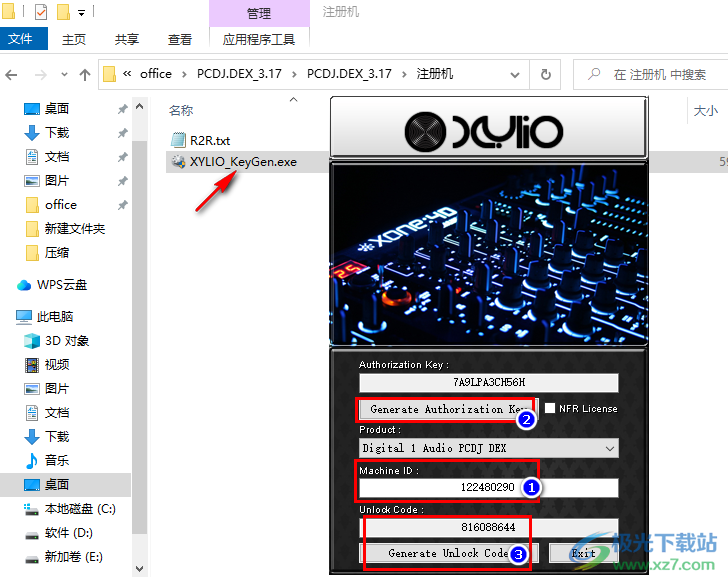
Task: Open the 文件 ribbon tab
Action: (x=23, y=39)
